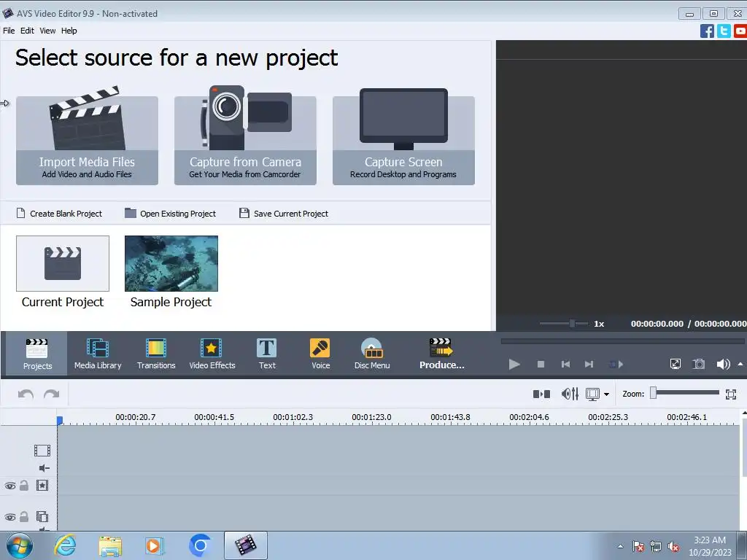Image resolution: width=747 pixels, height=560 pixels.
Task: Click Create Blank Project
Action: pos(60,214)
